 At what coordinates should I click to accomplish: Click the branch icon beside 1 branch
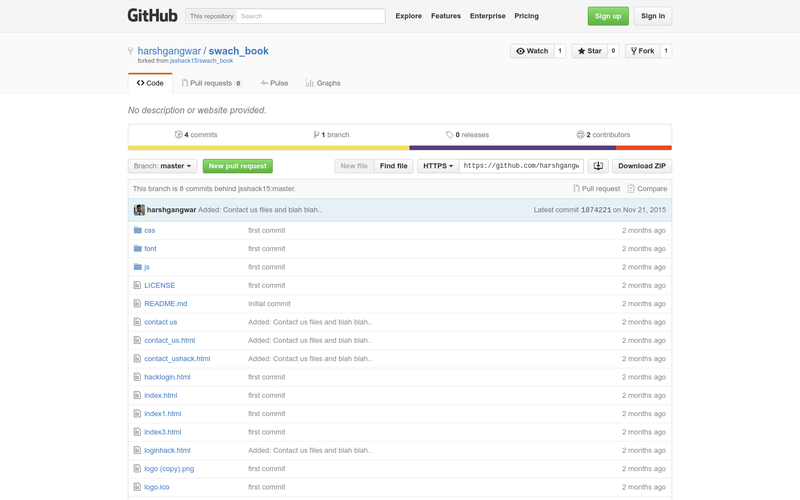point(316,135)
